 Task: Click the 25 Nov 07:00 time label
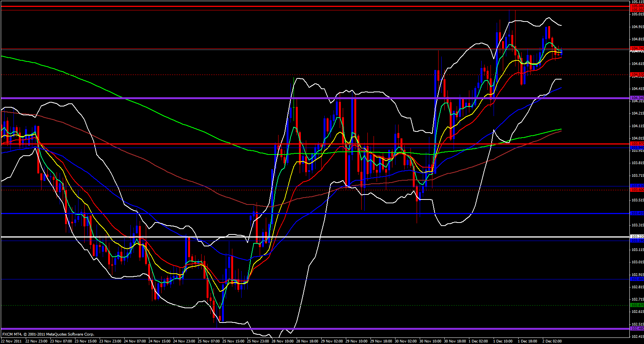coord(209,341)
